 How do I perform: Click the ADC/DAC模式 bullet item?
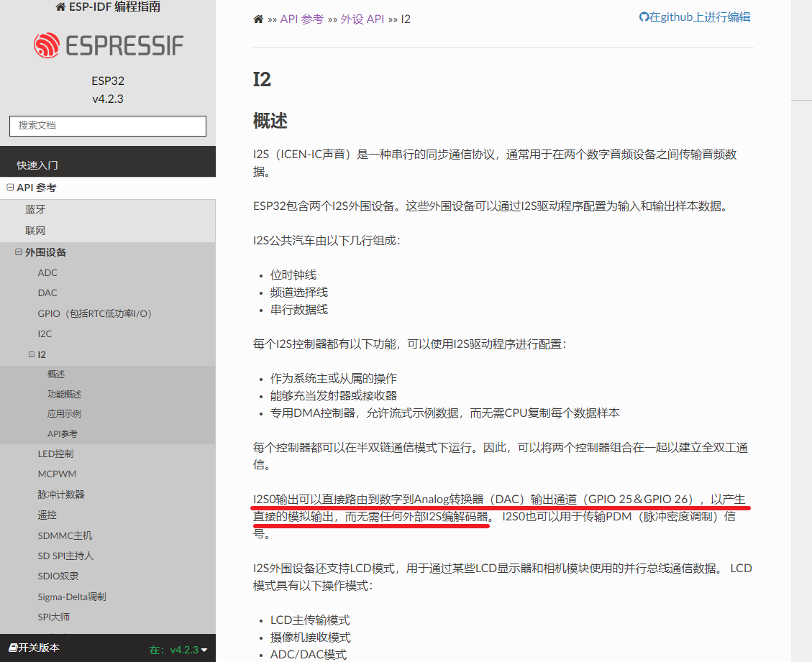(308, 654)
